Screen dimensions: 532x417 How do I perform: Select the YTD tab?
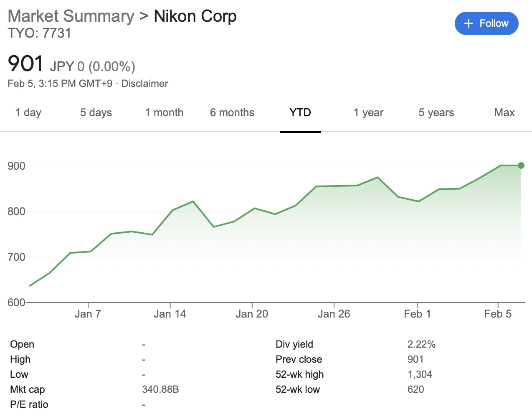point(300,112)
